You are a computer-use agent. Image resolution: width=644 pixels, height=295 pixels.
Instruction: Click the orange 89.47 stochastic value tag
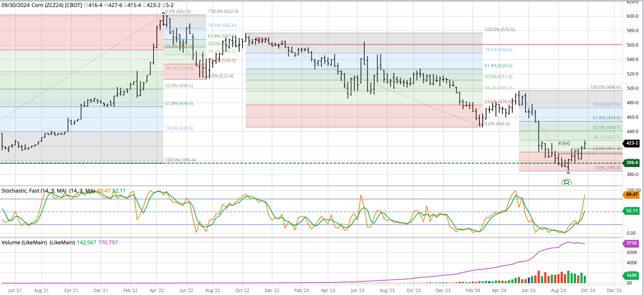tap(632, 194)
